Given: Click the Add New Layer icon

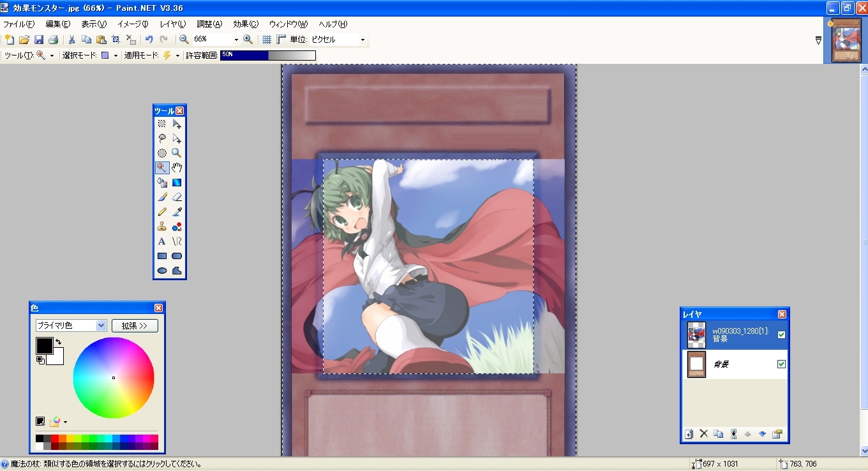Looking at the screenshot, I should (689, 434).
